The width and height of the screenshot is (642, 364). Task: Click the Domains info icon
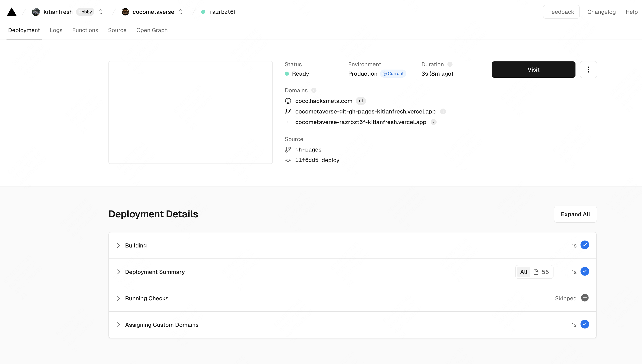click(314, 90)
